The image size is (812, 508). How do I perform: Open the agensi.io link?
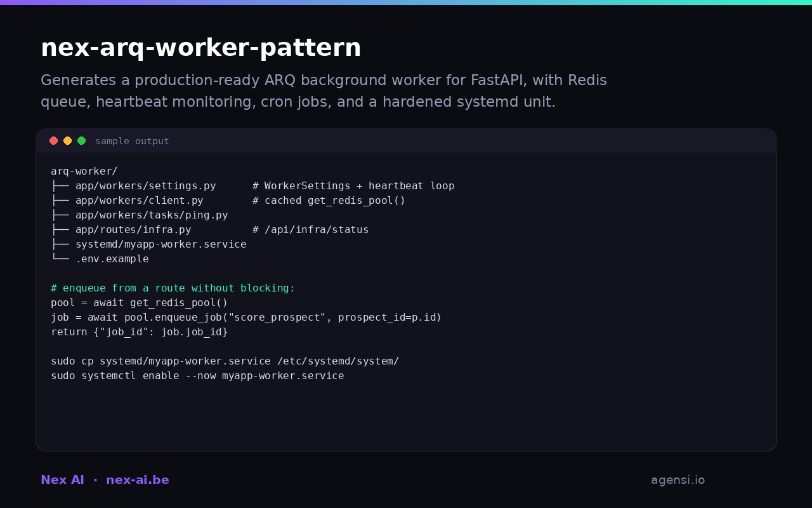click(x=678, y=480)
